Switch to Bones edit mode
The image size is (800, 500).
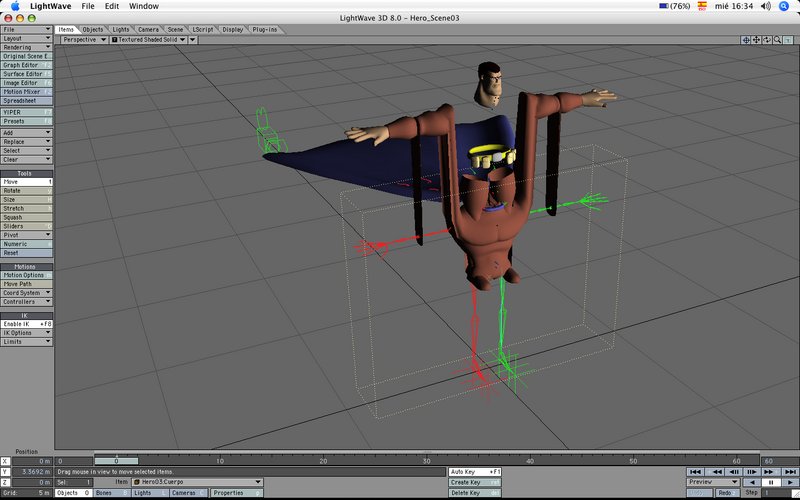(111, 493)
